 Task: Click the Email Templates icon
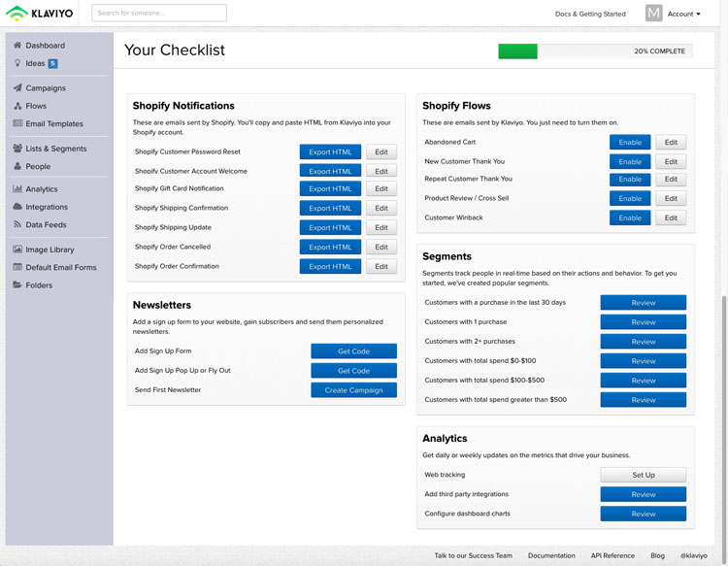[x=17, y=123]
